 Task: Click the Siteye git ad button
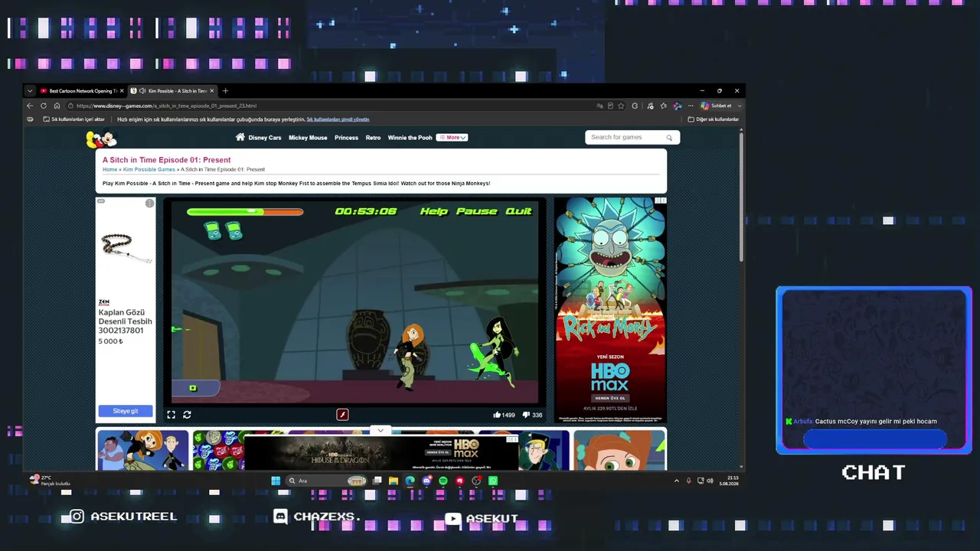click(x=126, y=411)
